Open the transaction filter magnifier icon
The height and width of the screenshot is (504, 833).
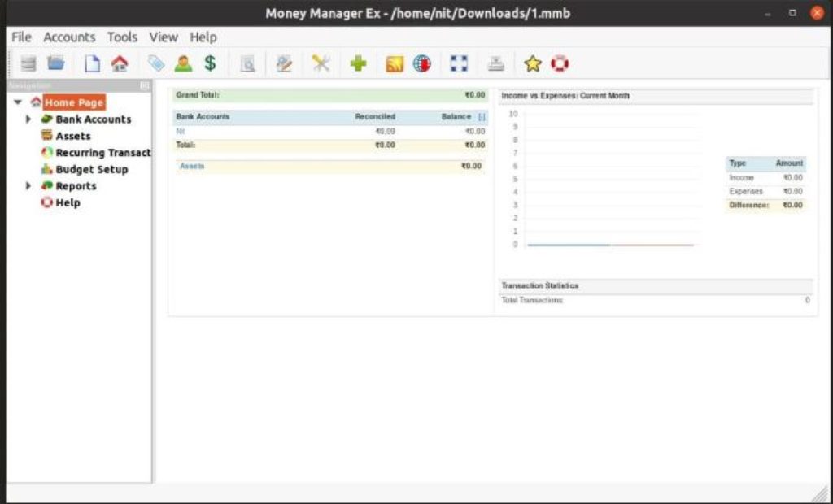247,63
